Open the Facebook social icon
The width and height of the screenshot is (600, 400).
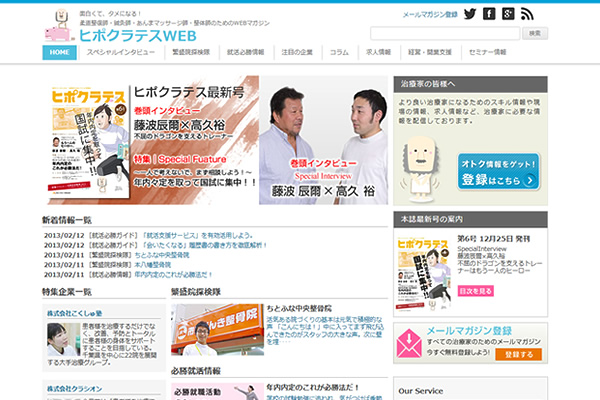(x=488, y=14)
